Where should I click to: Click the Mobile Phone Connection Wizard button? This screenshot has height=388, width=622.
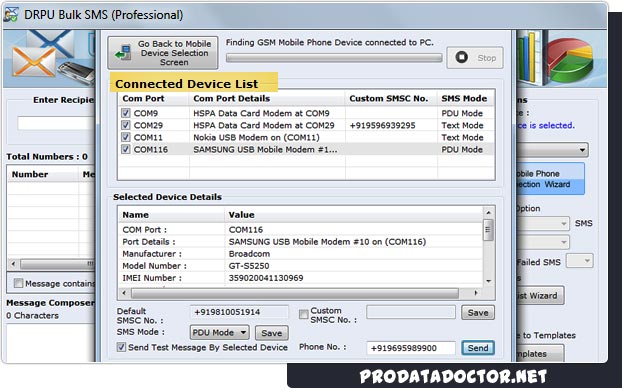click(550, 179)
